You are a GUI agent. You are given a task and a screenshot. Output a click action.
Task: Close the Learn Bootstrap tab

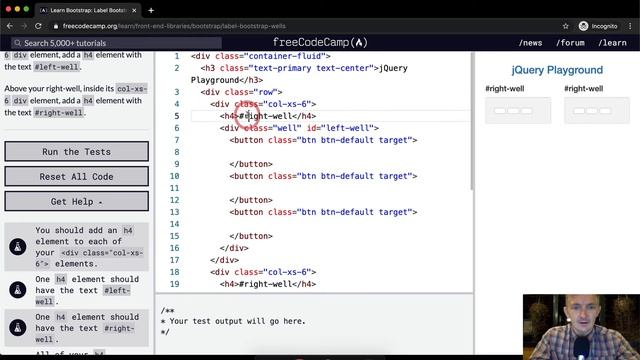(134, 11)
